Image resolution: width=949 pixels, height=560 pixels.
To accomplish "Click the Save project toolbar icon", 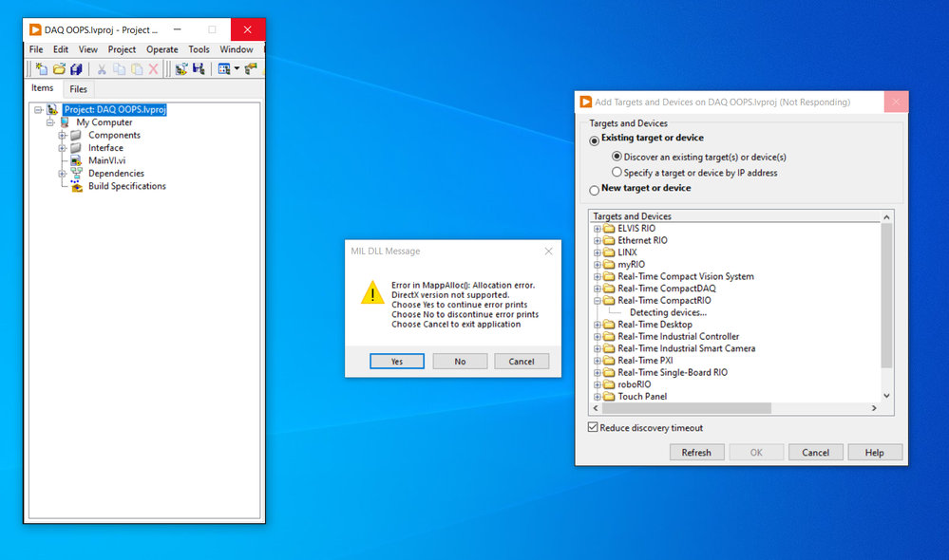I will pyautogui.click(x=199, y=69).
